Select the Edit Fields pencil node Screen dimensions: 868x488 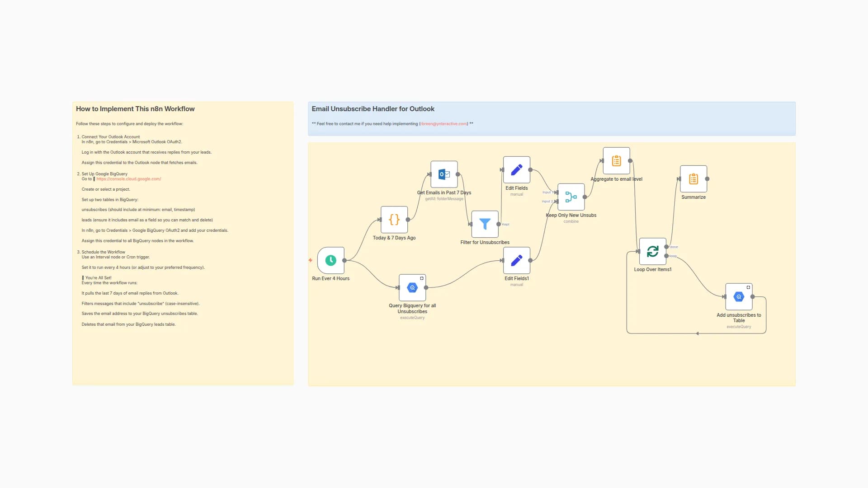pos(516,170)
